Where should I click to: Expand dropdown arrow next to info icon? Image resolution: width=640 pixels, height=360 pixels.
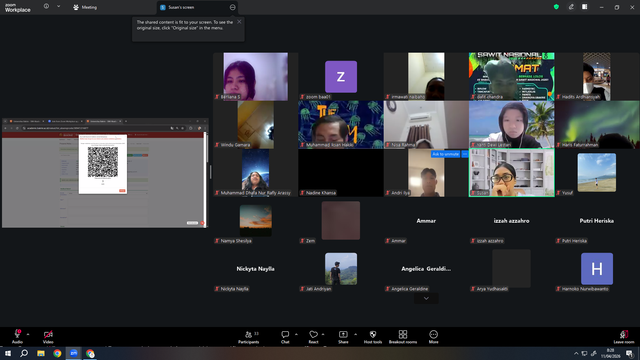pos(58,7)
